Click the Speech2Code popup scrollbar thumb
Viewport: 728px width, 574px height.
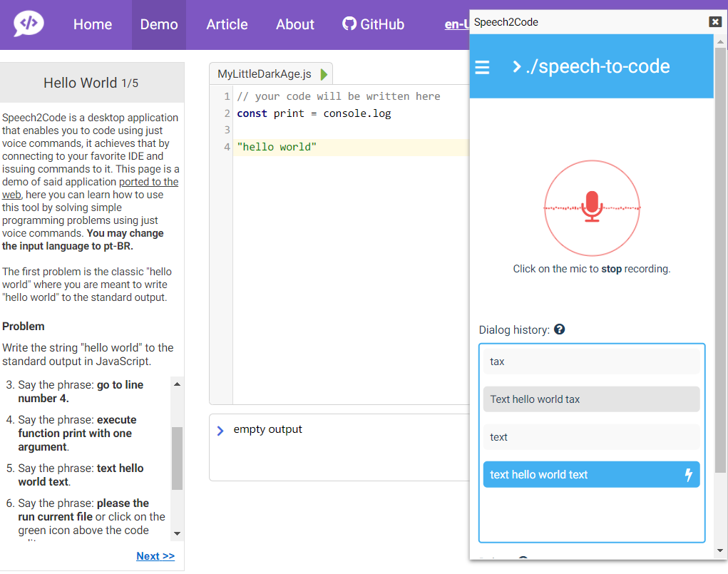pos(720,260)
